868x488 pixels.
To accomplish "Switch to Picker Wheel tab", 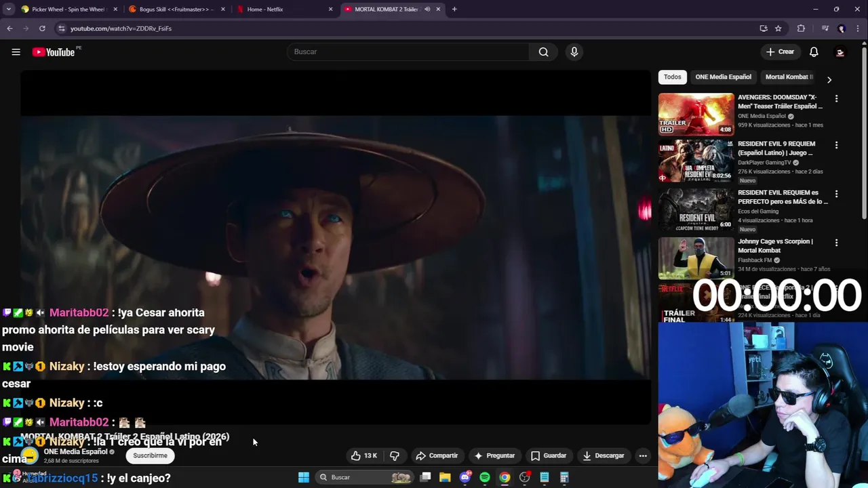I will 68,9.
